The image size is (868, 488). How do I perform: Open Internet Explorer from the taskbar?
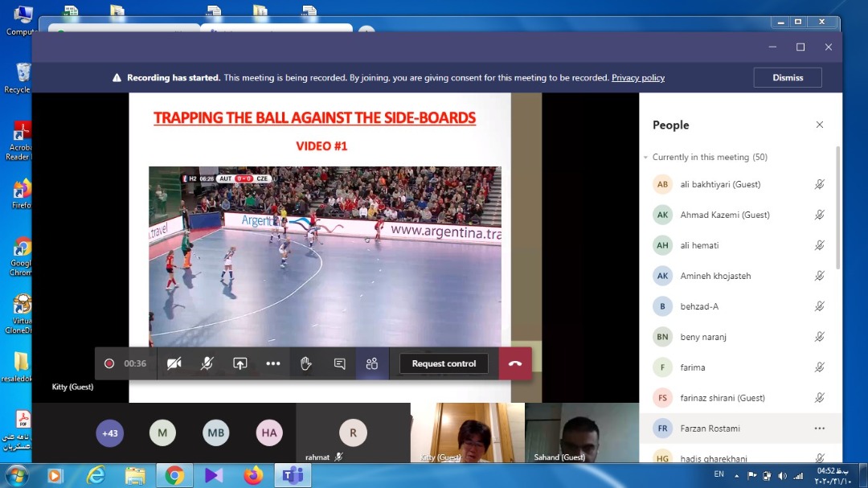click(x=95, y=475)
